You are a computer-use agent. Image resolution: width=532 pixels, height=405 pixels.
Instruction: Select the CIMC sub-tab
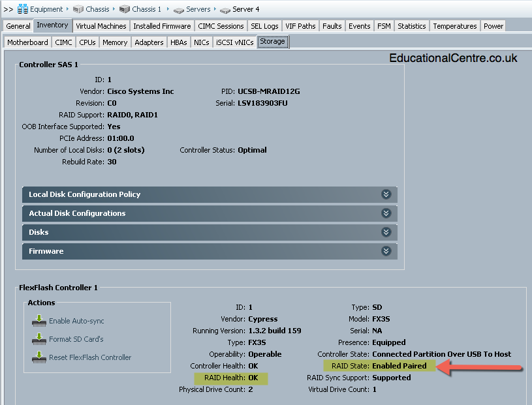tap(63, 42)
